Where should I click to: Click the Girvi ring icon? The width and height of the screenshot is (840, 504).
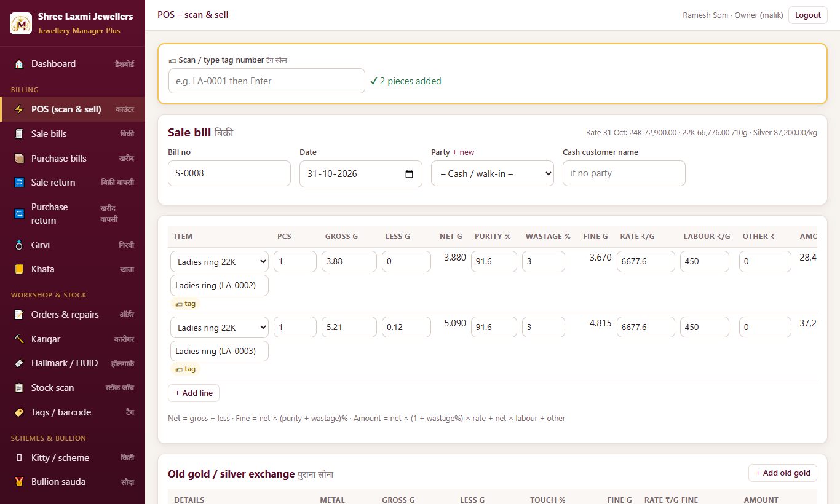point(19,245)
